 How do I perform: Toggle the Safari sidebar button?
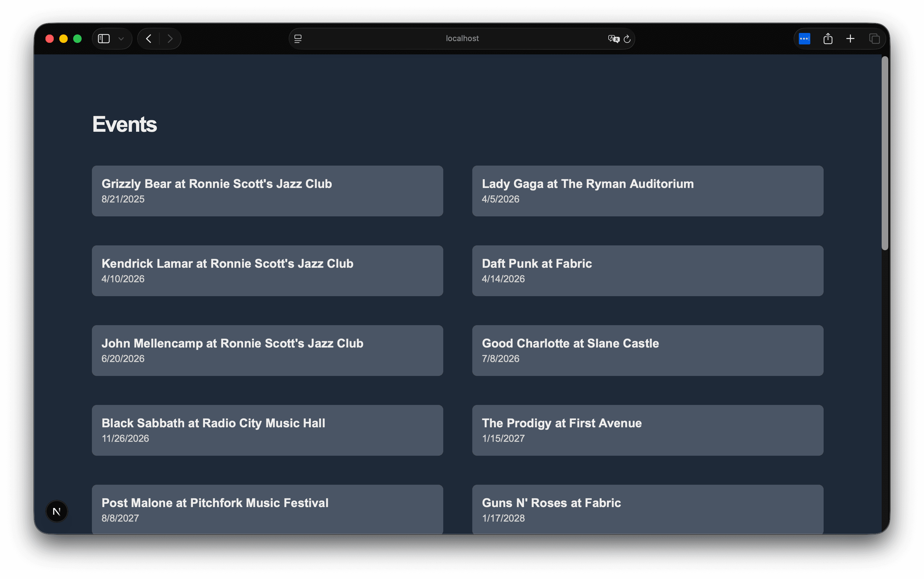tap(104, 39)
